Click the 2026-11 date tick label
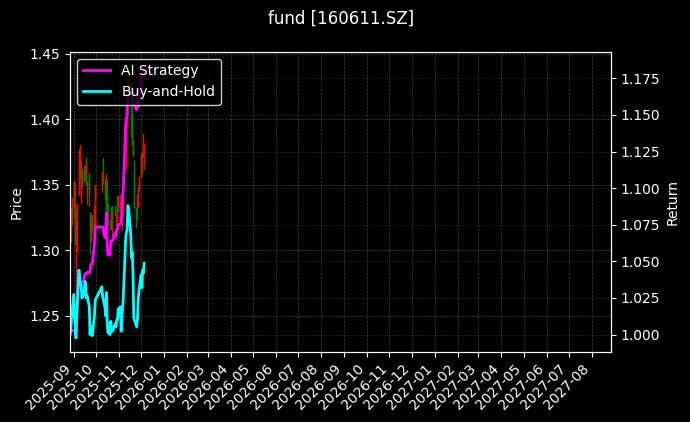This screenshot has width=690, height=422. [365, 387]
